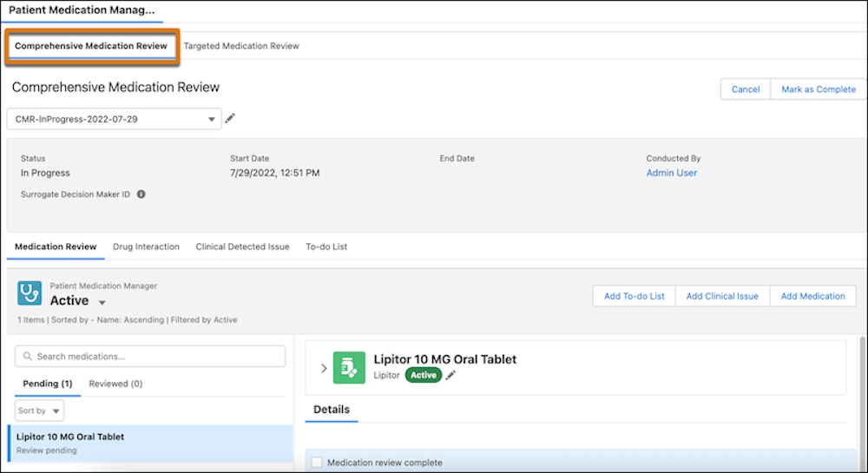The width and height of the screenshot is (868, 473).
Task: Click the info icon next to Surrogate Decision Maker ID
Action: (141, 194)
